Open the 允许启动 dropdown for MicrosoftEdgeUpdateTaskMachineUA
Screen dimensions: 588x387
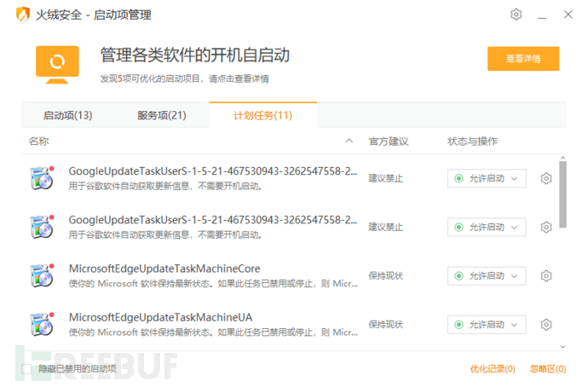click(487, 325)
